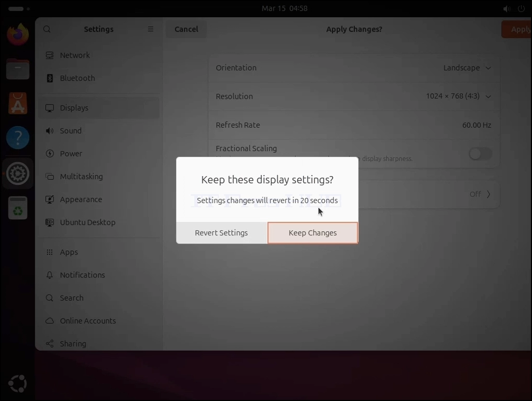This screenshot has height=401, width=532.
Task: Click the Displays monitor icon
Action: pyautogui.click(x=49, y=108)
